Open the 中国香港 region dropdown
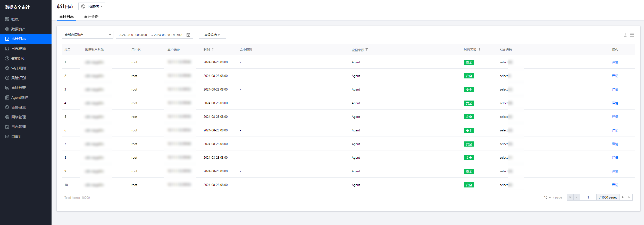The image size is (644, 225). [91, 6]
